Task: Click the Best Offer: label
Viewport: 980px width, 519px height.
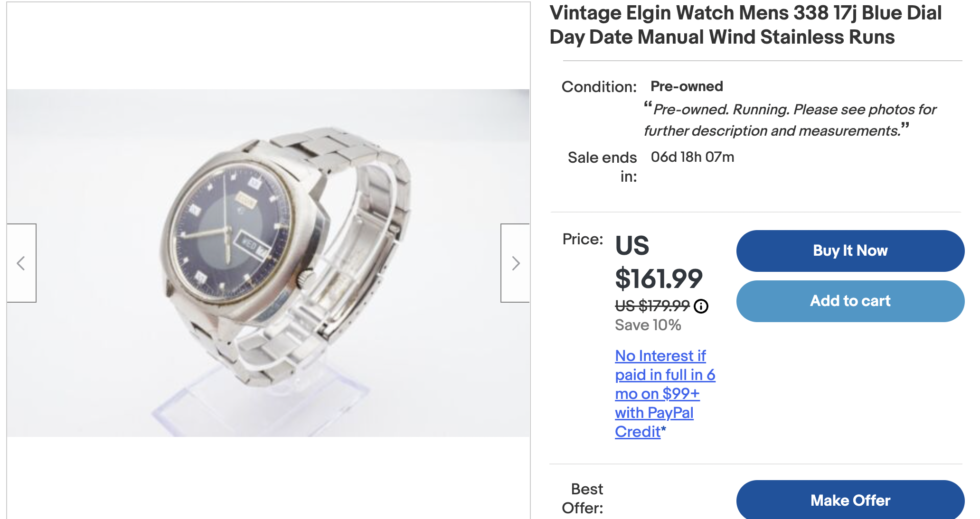Action: [583, 498]
